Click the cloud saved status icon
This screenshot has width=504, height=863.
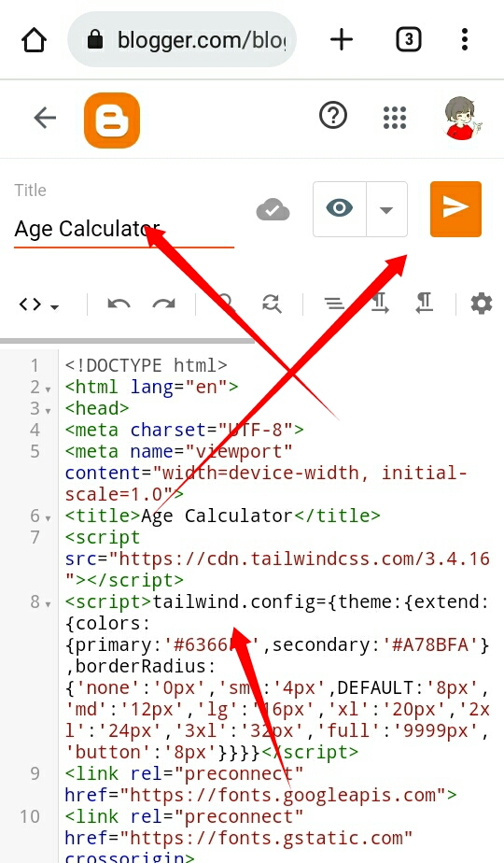pos(273,210)
